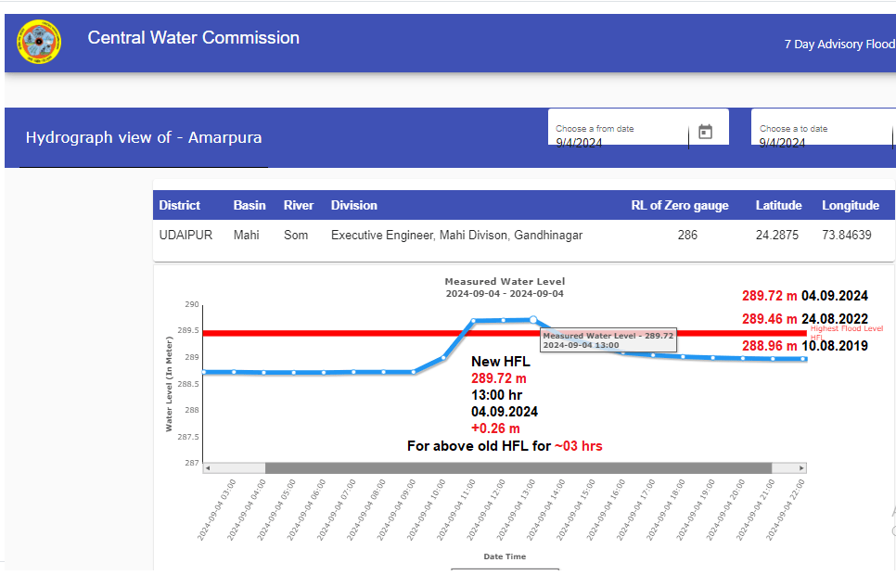Click the chart scrollbar right arrow
The height and width of the screenshot is (588, 896).
click(801, 467)
